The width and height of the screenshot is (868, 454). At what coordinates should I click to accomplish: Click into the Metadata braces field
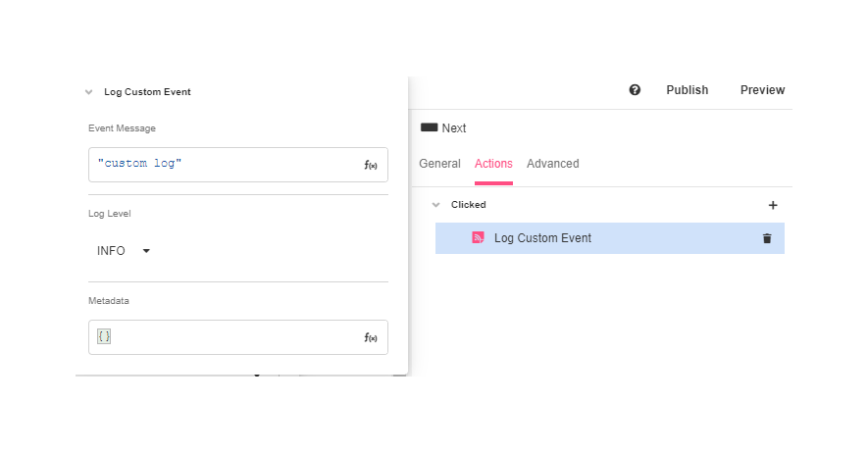[226, 337]
